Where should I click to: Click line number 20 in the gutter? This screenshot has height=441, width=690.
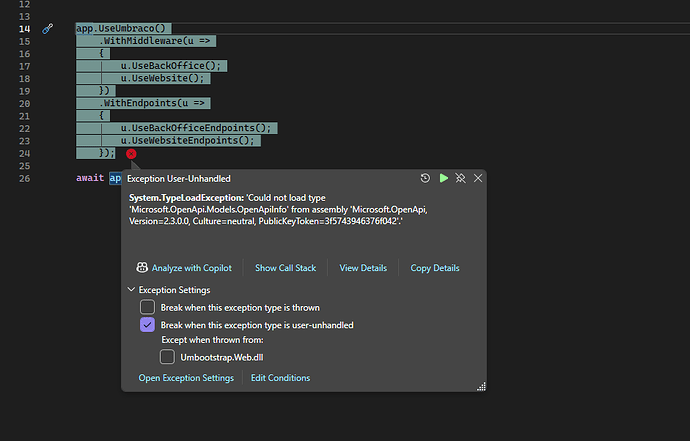24,104
